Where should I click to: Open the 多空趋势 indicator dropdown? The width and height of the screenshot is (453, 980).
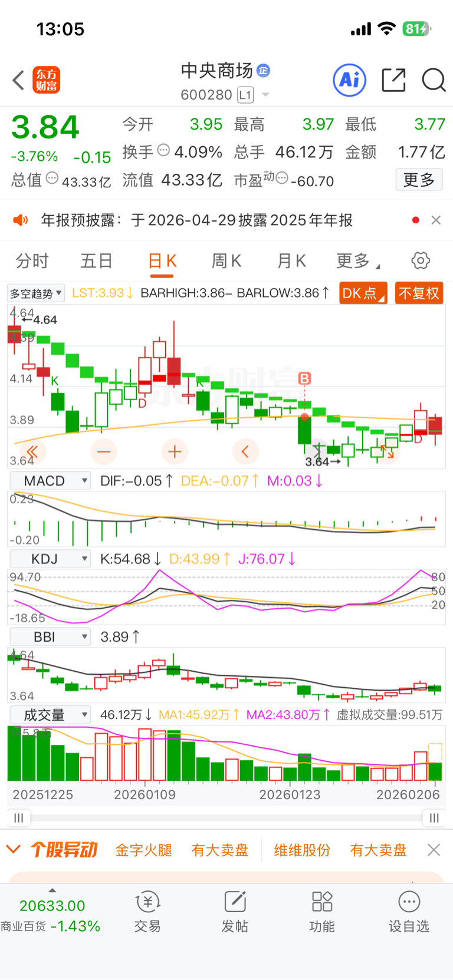pos(36,293)
